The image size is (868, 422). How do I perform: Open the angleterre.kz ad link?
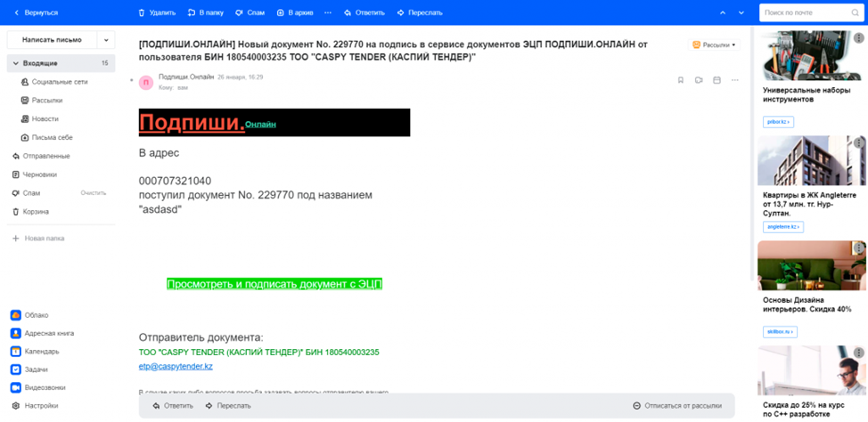[x=783, y=227]
